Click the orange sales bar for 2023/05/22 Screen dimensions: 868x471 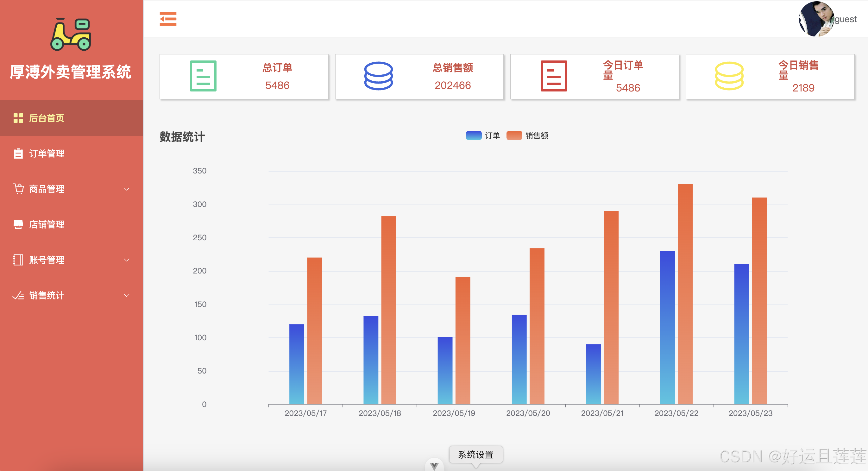pos(685,294)
